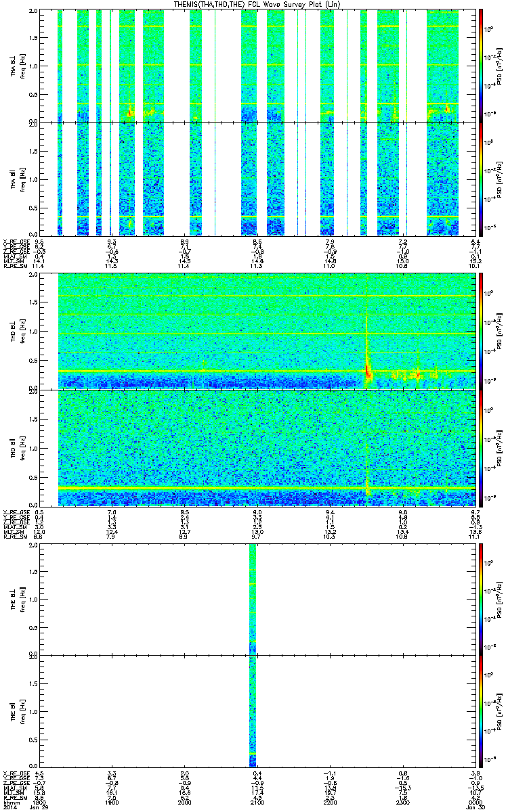Click the "THD B∥ freq [Hz]" axis label
The width and height of the screenshot is (508, 812).
(17, 447)
